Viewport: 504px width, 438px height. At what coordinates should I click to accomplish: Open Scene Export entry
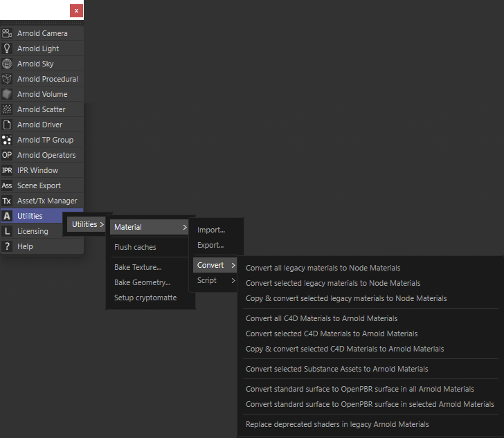click(x=42, y=185)
